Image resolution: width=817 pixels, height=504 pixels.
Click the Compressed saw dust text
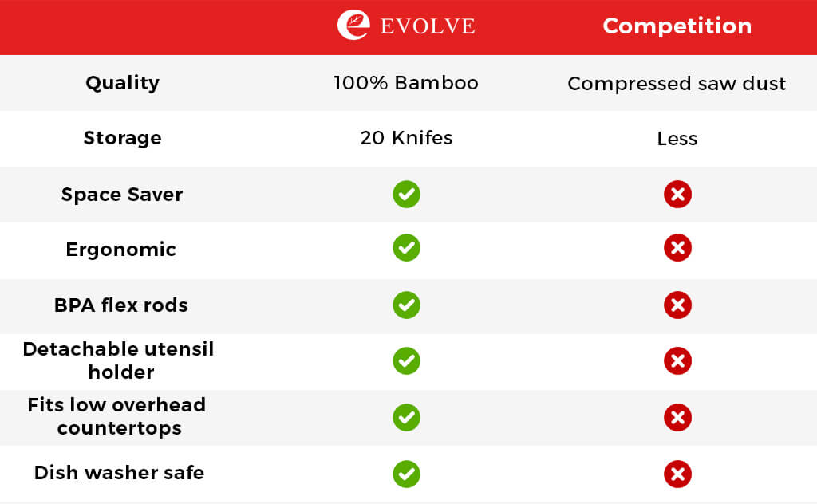tap(677, 84)
